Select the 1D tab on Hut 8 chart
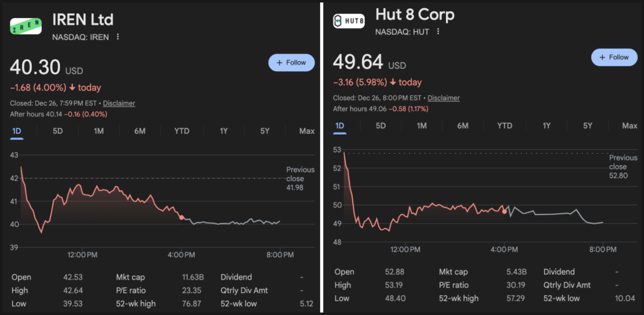The width and height of the screenshot is (644, 315). pos(340,126)
